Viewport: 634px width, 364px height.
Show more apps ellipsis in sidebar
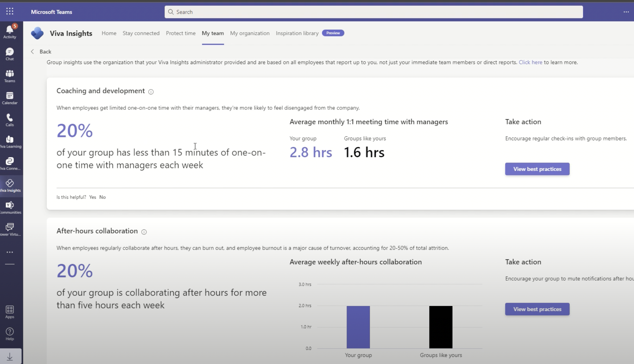pos(10,252)
